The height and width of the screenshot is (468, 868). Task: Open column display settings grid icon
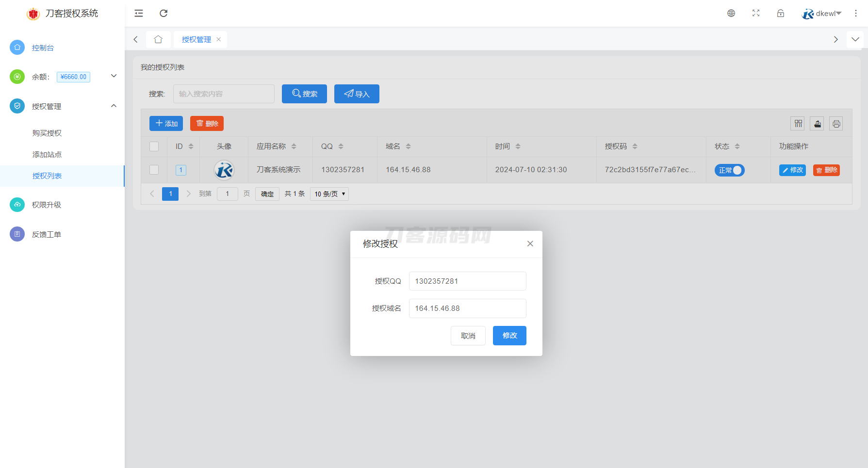pos(797,123)
